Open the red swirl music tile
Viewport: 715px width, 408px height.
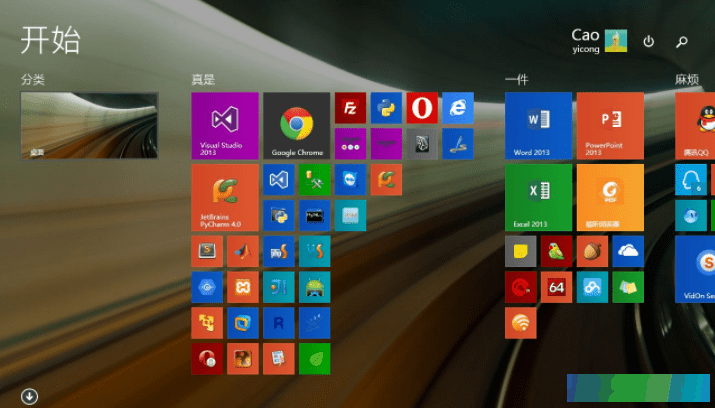click(521, 287)
